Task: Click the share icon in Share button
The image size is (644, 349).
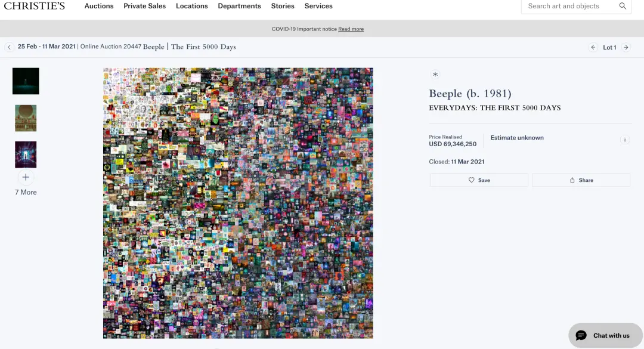Action: [x=572, y=180]
